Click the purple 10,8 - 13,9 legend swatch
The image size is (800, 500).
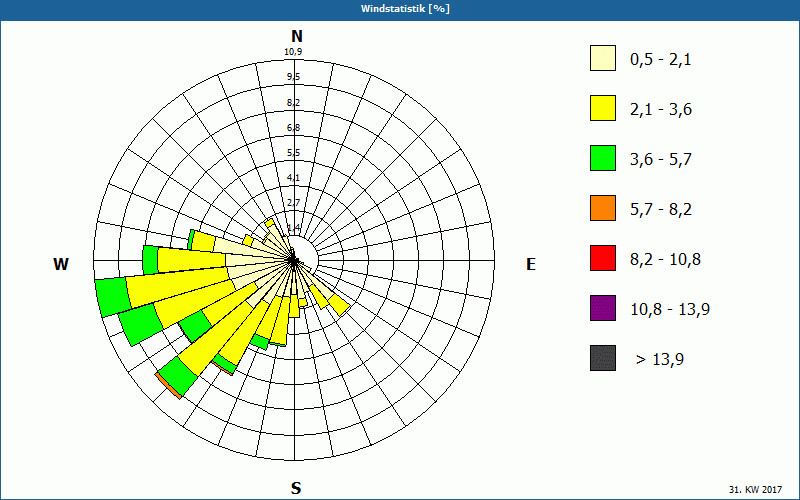click(603, 308)
